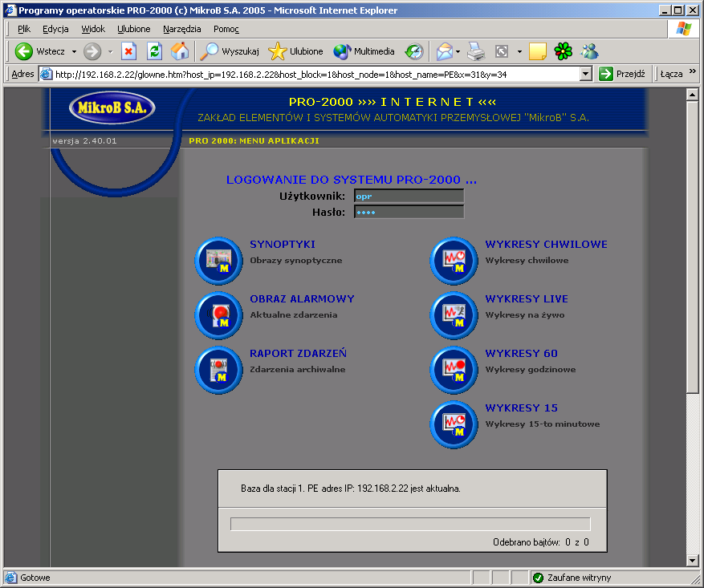Image resolution: width=704 pixels, height=588 pixels.
Task: Open the OBRAZ ALARMOWY round icon
Action: tap(218, 315)
